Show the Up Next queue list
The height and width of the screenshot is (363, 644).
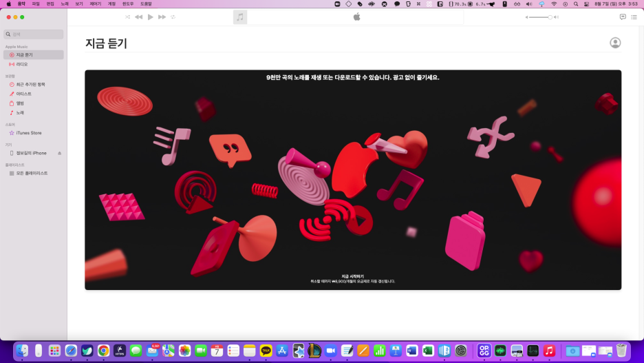(x=634, y=17)
